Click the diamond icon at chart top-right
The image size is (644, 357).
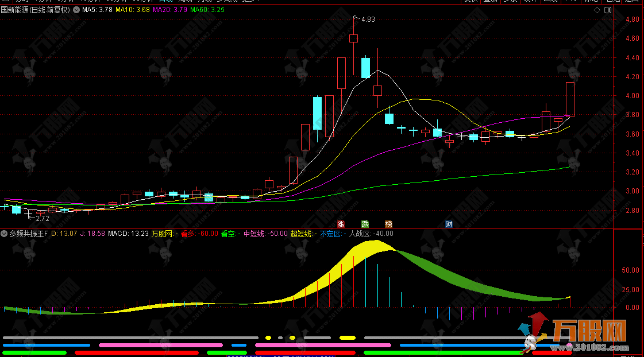597,10
